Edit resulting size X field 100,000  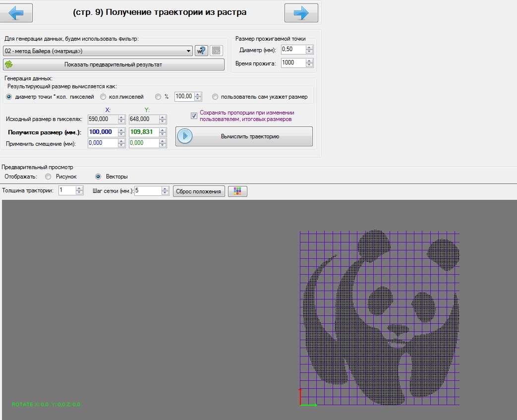point(103,132)
